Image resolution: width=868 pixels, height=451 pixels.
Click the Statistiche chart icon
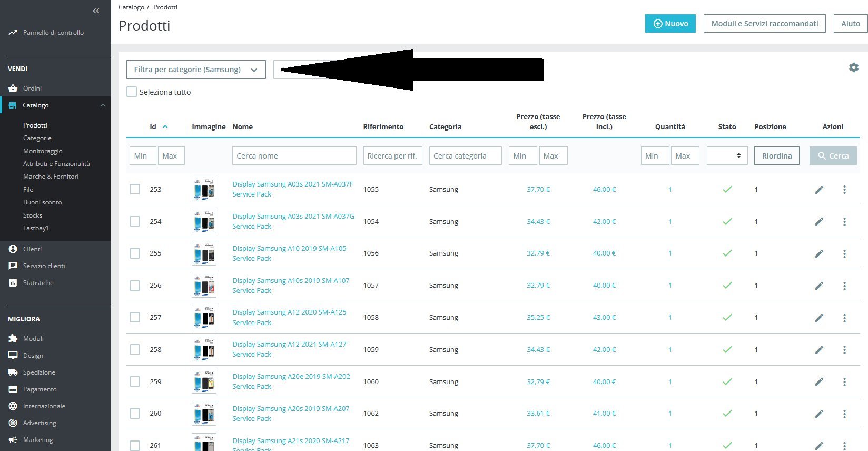[x=13, y=283]
